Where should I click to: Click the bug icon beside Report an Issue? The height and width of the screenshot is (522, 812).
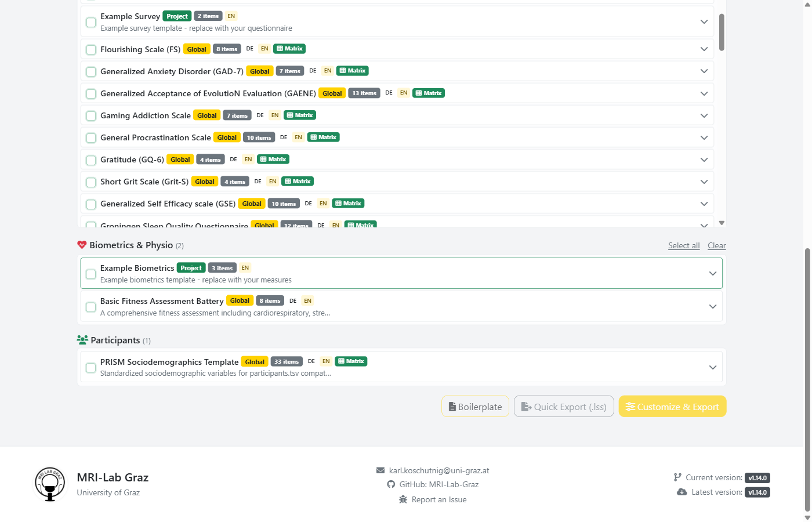[x=403, y=499]
